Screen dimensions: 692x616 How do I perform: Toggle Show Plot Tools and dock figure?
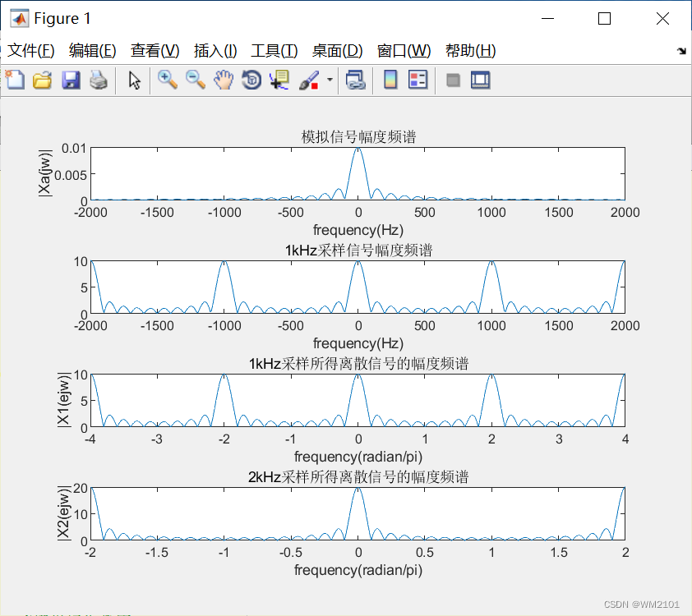(x=480, y=80)
